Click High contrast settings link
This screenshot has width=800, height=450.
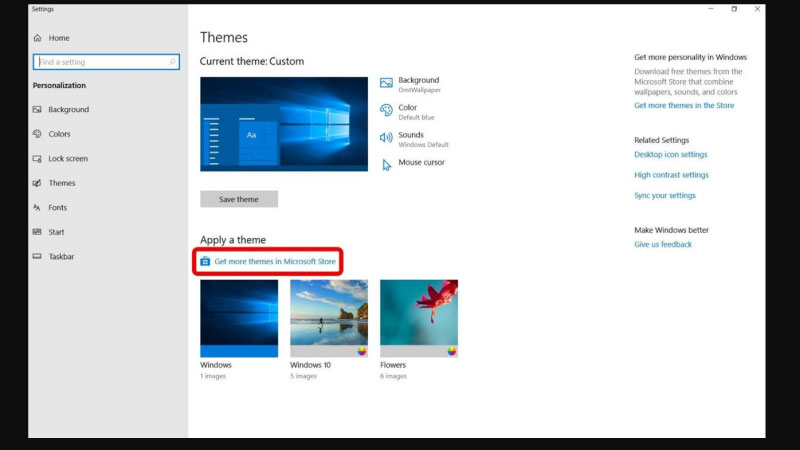[x=671, y=175]
